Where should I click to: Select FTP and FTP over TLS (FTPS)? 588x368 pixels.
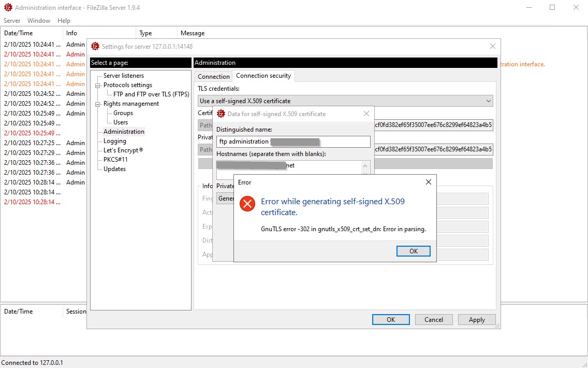pyautogui.click(x=151, y=95)
